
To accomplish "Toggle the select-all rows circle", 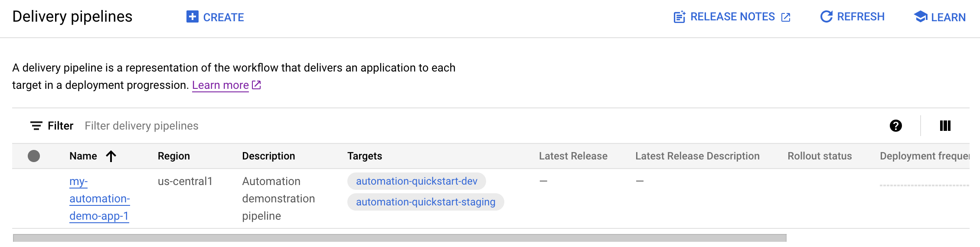I will pos(34,156).
